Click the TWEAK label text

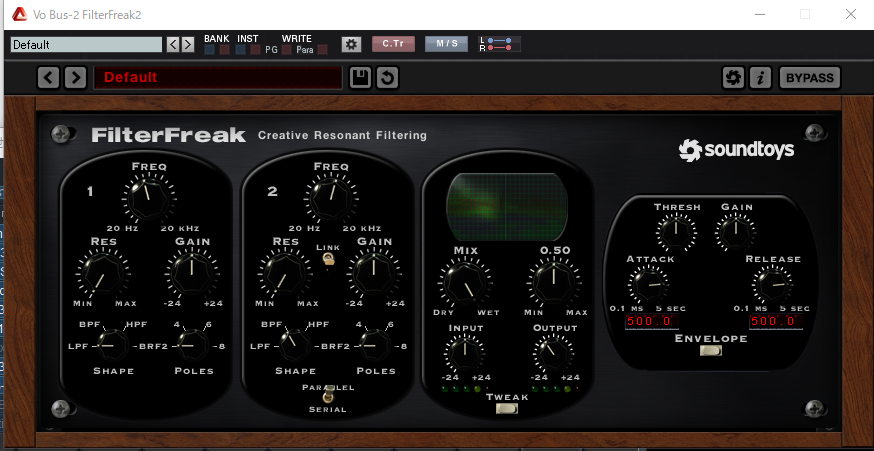507,397
